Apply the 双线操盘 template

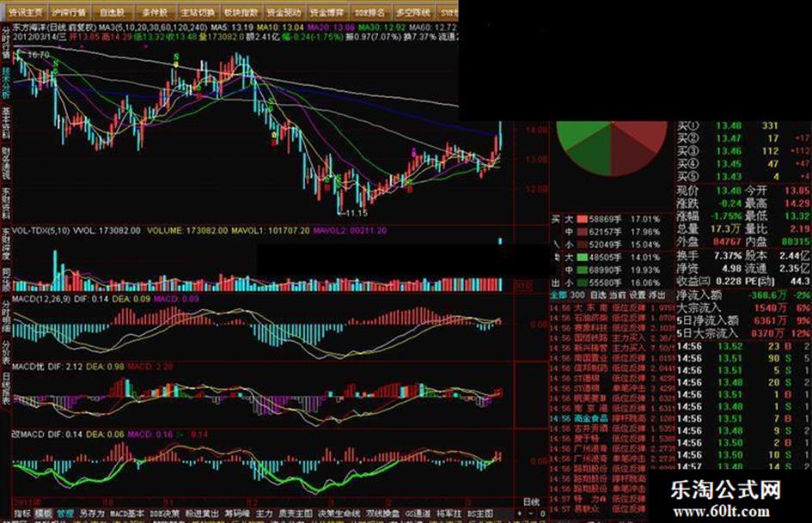tap(382, 514)
